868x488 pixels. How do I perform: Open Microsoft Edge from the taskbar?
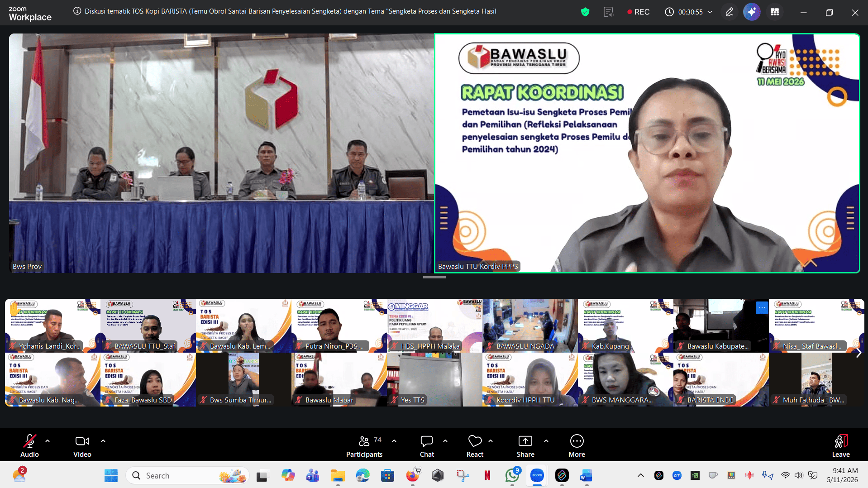pos(362,475)
